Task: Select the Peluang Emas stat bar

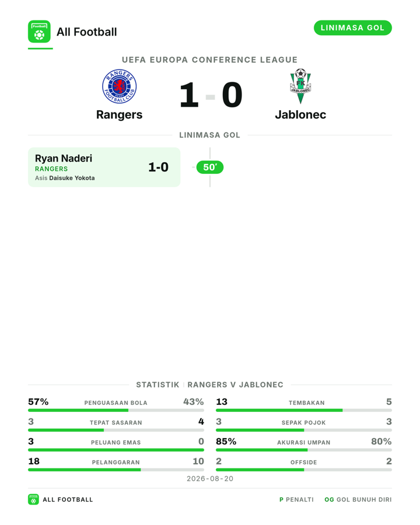Action: coord(116,450)
